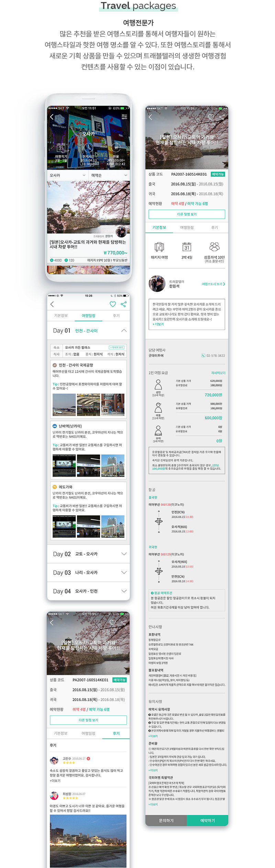Open the 오사카 city dropdown
The image size is (275, 868).
click(x=67, y=175)
